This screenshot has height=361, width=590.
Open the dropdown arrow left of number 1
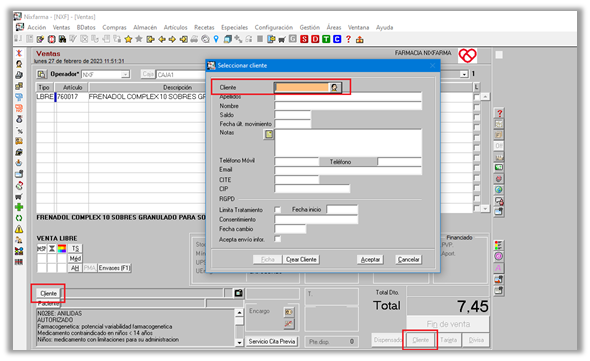click(x=464, y=74)
